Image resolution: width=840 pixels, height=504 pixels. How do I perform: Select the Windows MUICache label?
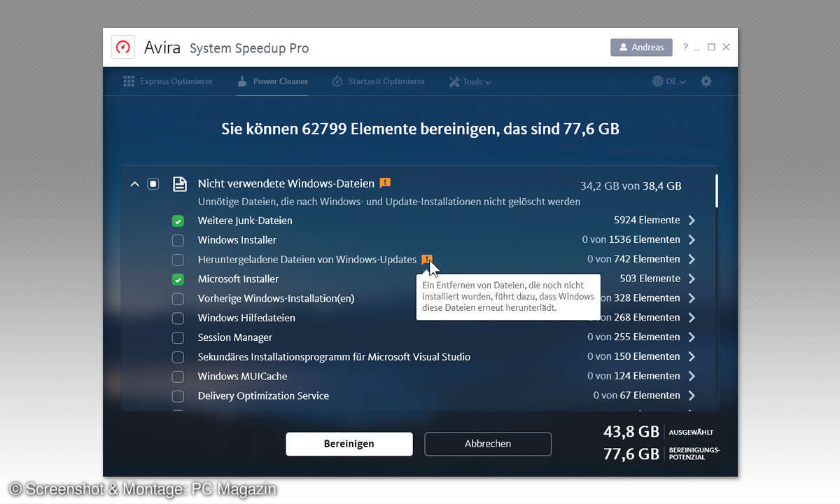coord(242,377)
